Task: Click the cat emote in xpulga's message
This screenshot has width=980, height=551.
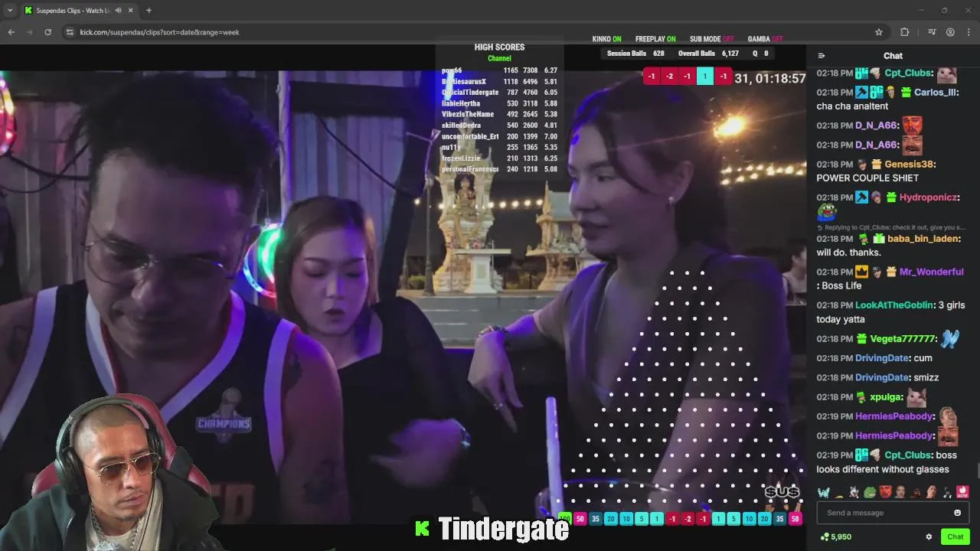Action: (x=916, y=397)
